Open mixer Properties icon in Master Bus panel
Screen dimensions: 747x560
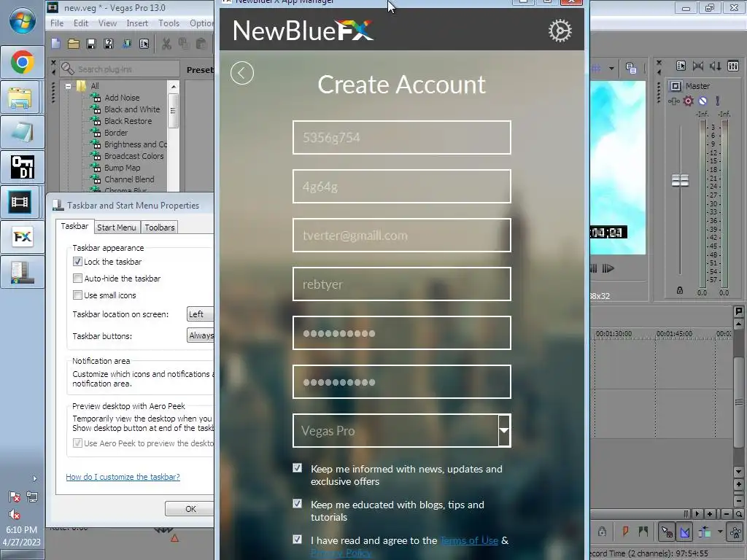point(681,66)
